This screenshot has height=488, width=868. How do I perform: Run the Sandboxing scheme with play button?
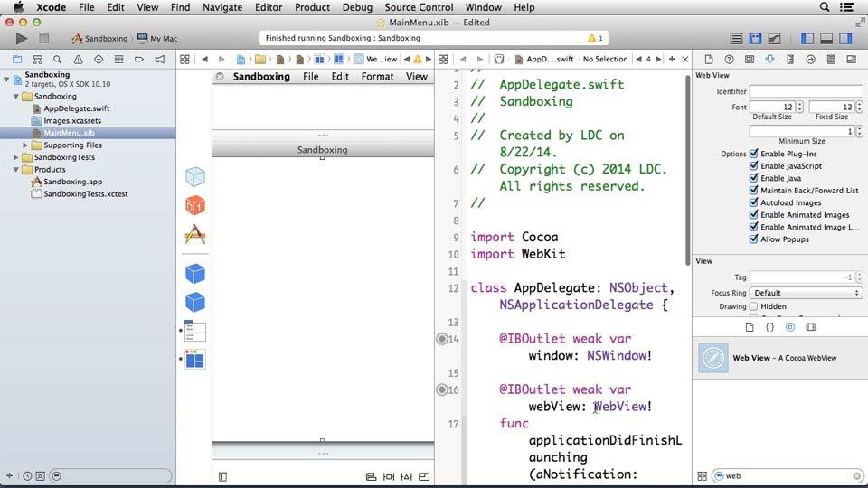pos(21,38)
